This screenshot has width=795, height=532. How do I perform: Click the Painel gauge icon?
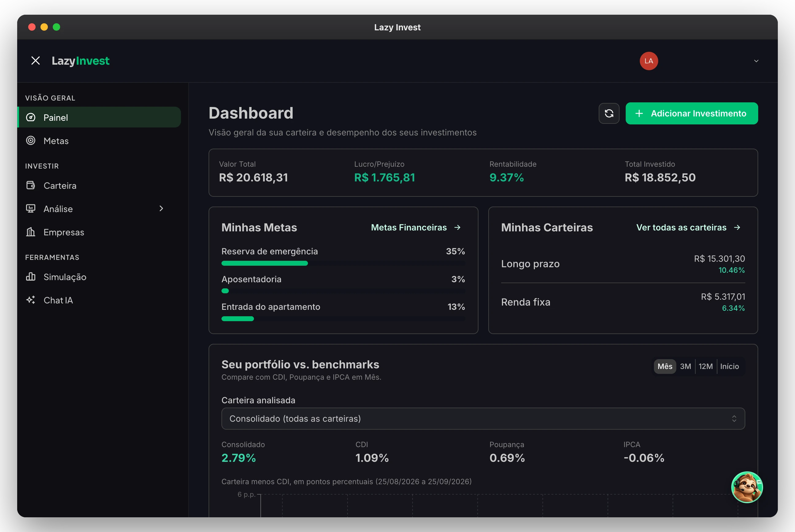[x=31, y=117]
